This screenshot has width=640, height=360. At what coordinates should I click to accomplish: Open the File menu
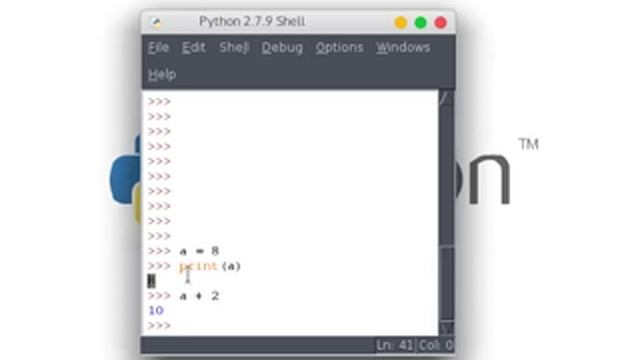[158, 47]
